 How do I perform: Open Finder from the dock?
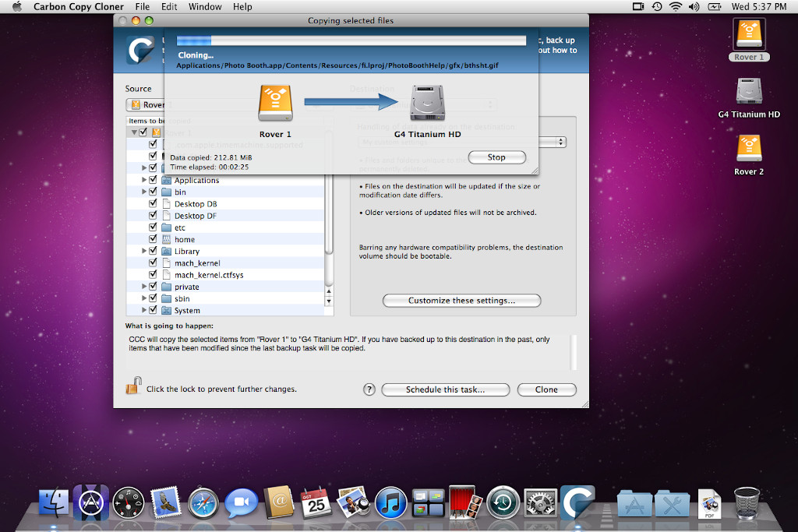click(x=54, y=503)
